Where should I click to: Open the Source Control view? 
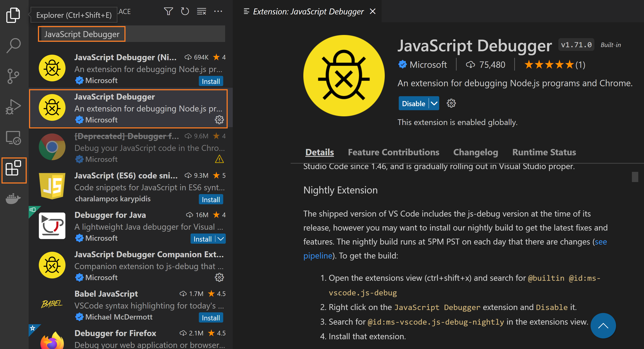[x=13, y=76]
